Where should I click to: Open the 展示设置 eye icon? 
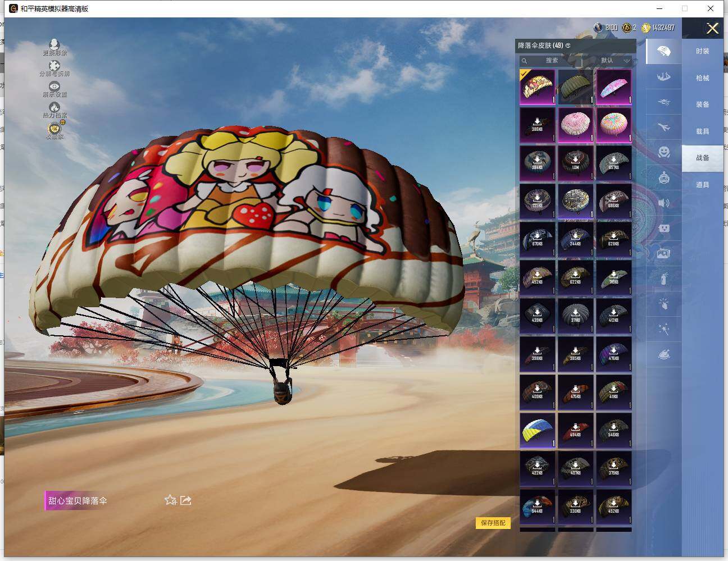pos(54,86)
